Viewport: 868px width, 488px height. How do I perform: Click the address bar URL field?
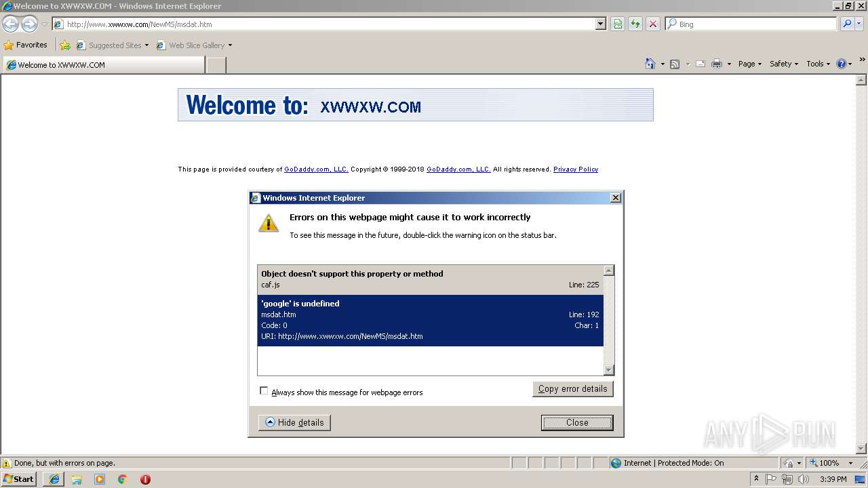coord(323,24)
